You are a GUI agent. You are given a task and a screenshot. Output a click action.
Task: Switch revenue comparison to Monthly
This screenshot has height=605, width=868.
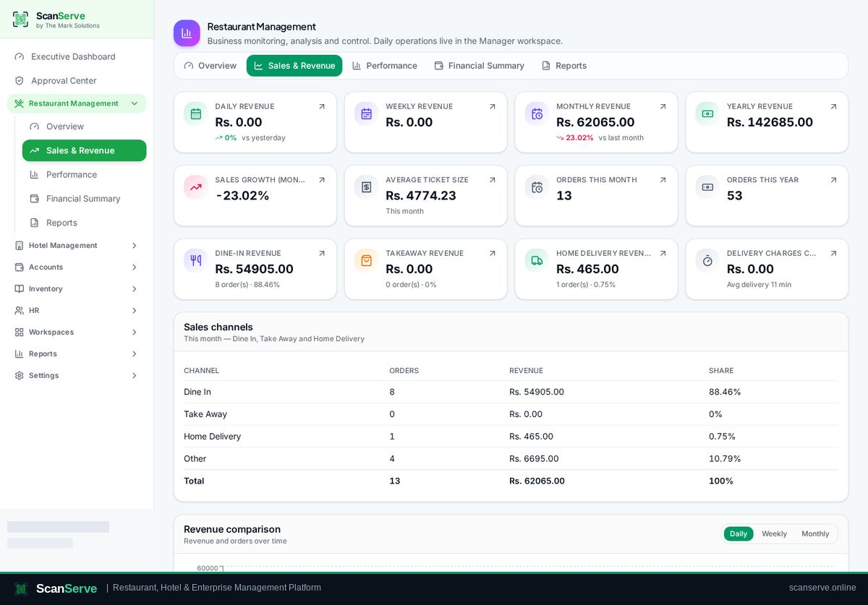(815, 533)
